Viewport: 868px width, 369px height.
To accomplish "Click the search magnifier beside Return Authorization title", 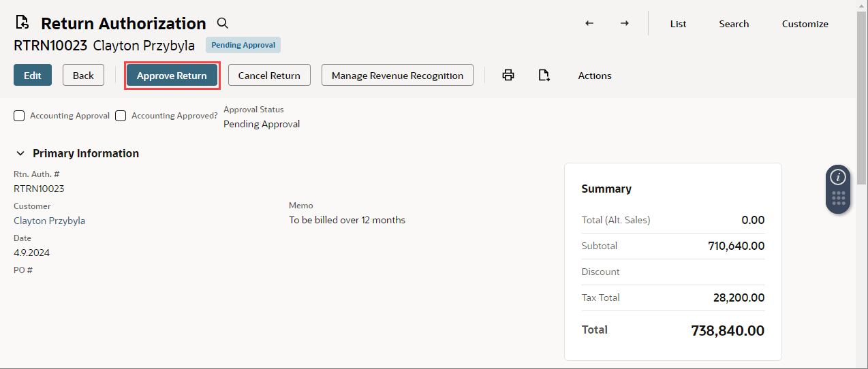I will (x=223, y=23).
